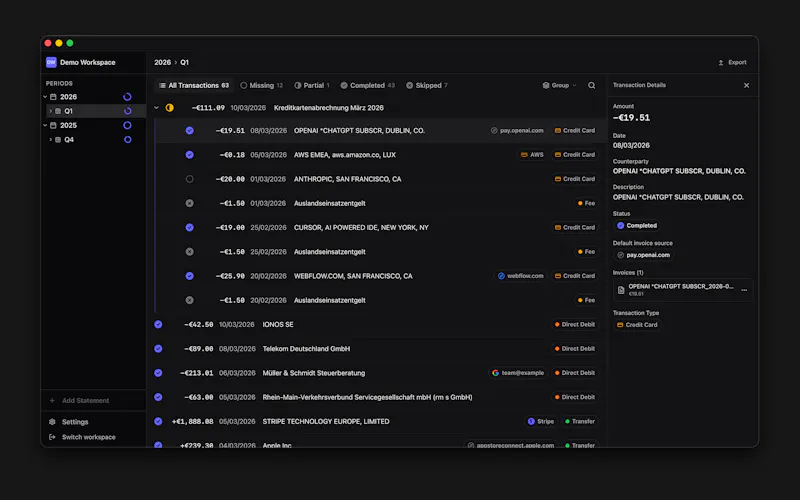The height and width of the screenshot is (500, 800).
Task: Toggle skipped status on 01/03/2026 Auslandseinsatzentgelt row
Action: 189,203
